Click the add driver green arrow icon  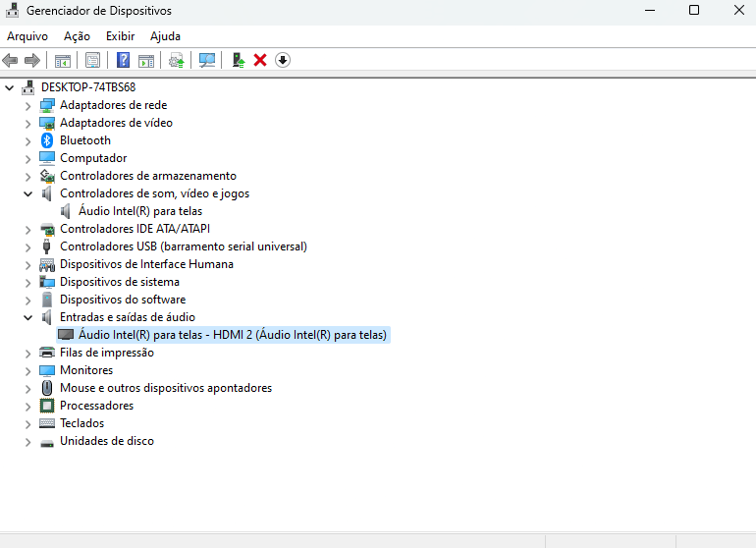[239, 60]
